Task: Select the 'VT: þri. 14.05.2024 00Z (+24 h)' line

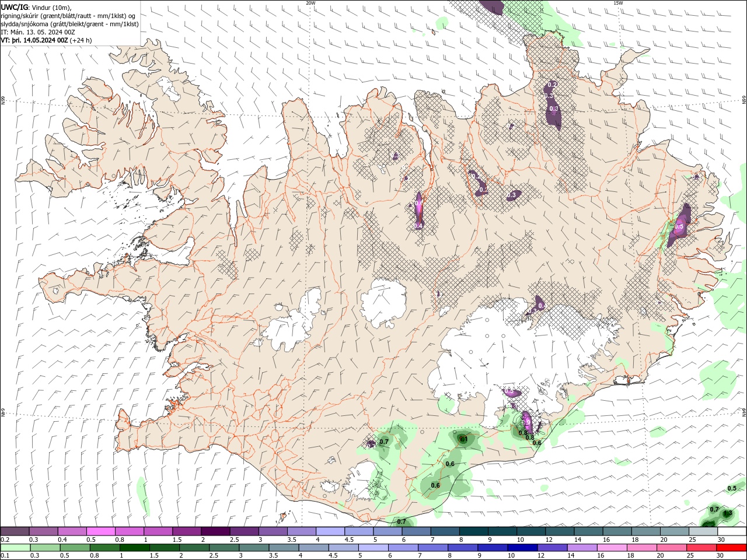Action: click(46, 40)
